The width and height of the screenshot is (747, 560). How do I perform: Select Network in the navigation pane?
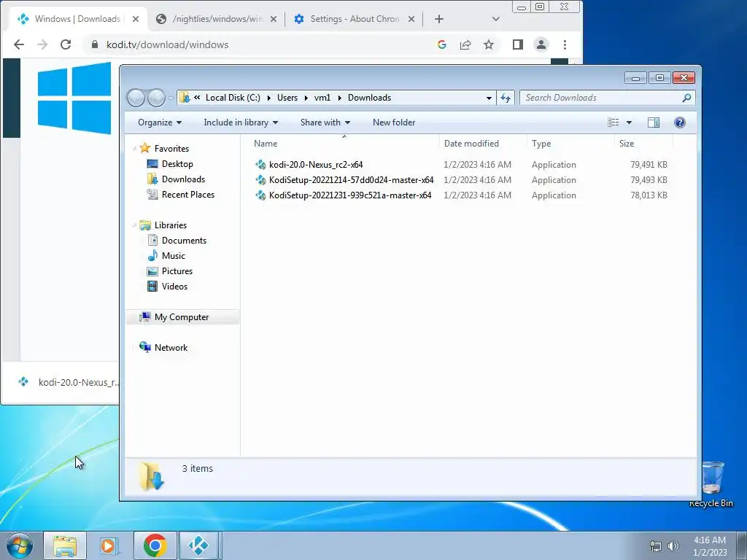[x=171, y=348]
